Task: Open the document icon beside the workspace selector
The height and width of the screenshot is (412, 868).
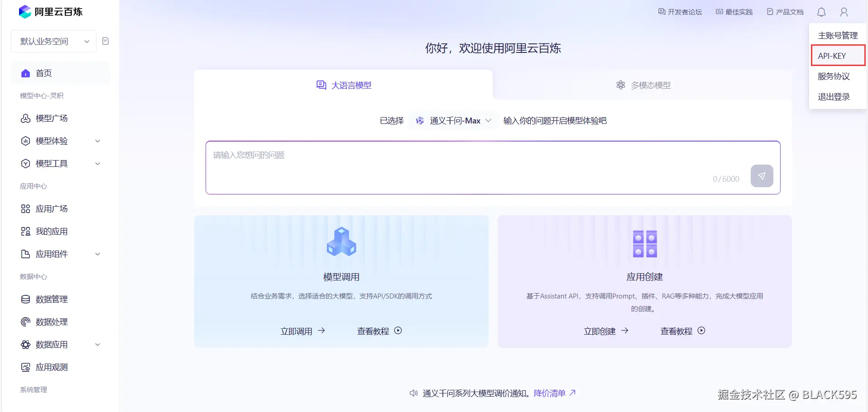Action: (106, 41)
